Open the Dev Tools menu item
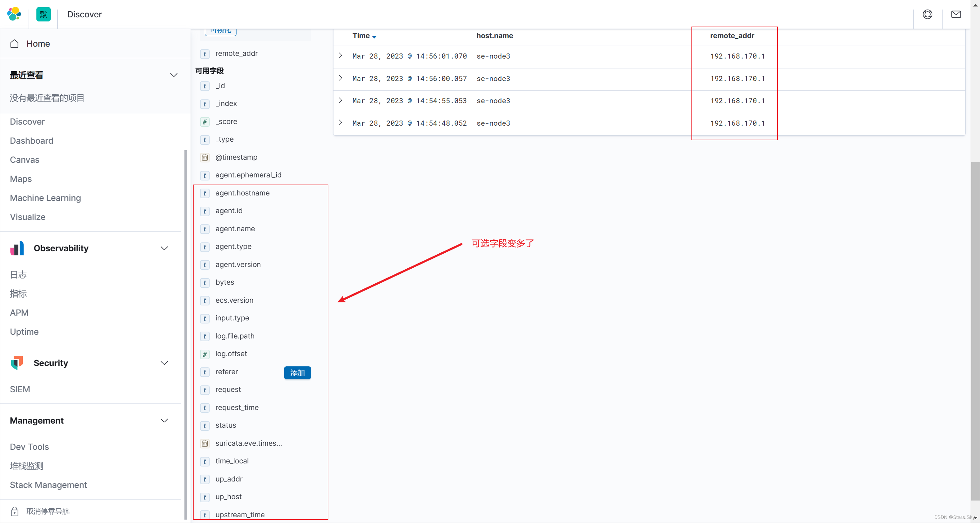 click(x=29, y=446)
